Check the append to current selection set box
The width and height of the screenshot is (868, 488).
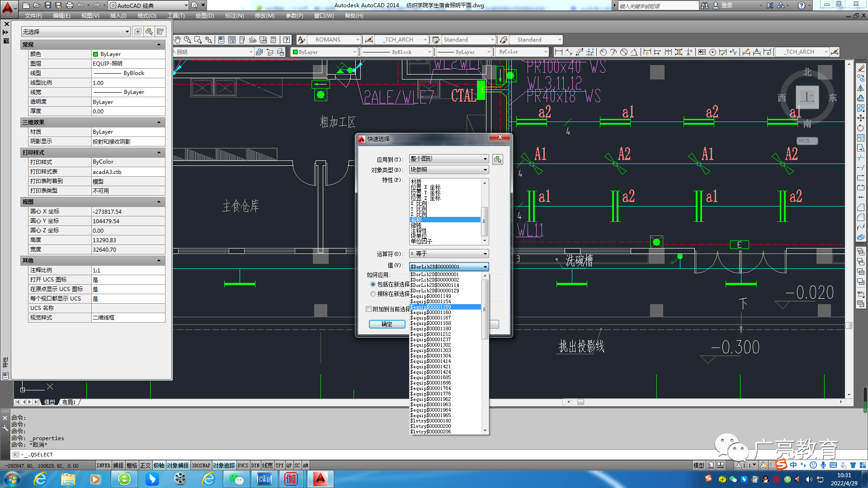(x=368, y=309)
